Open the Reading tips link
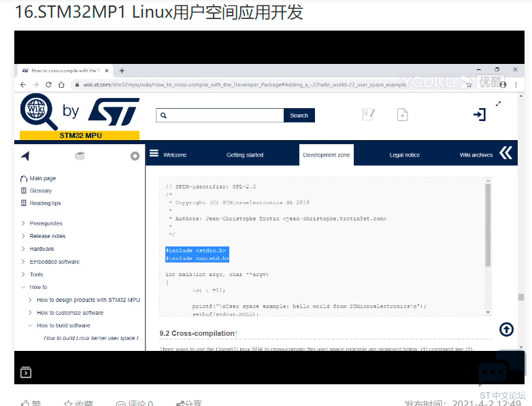 45,203
